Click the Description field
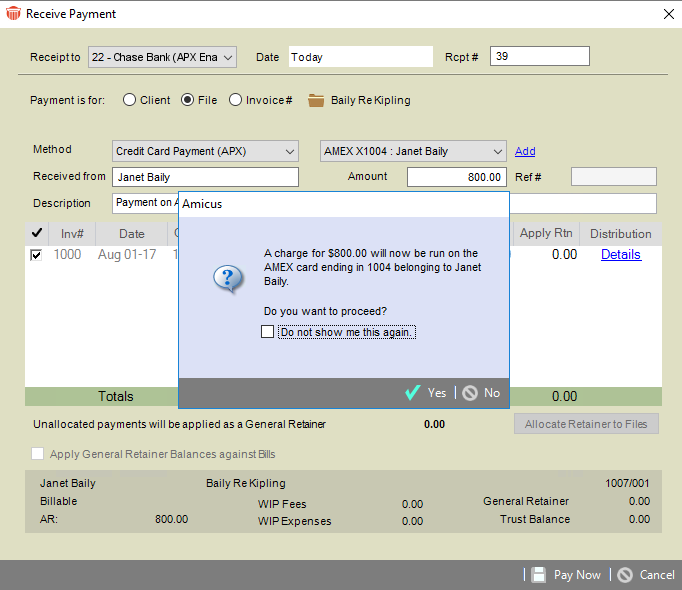 point(384,203)
